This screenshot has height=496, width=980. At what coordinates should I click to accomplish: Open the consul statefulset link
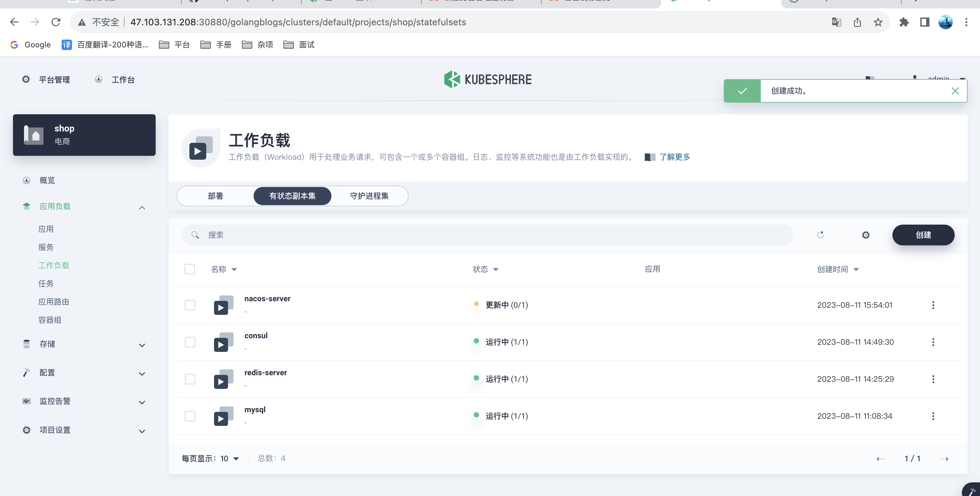coord(256,336)
